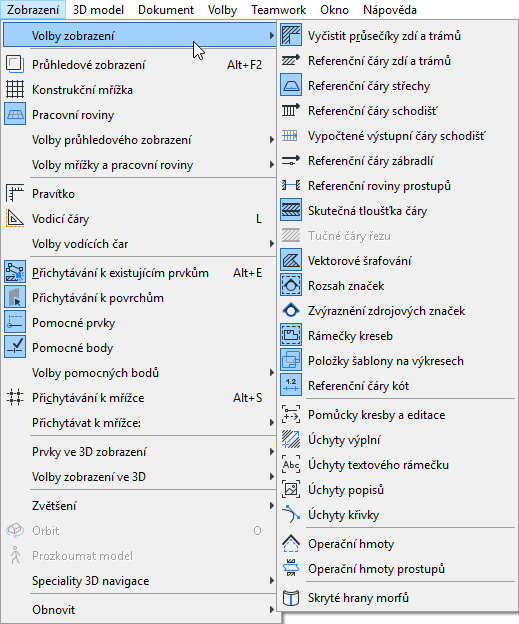Disable Rámečky kreseb

click(397, 335)
